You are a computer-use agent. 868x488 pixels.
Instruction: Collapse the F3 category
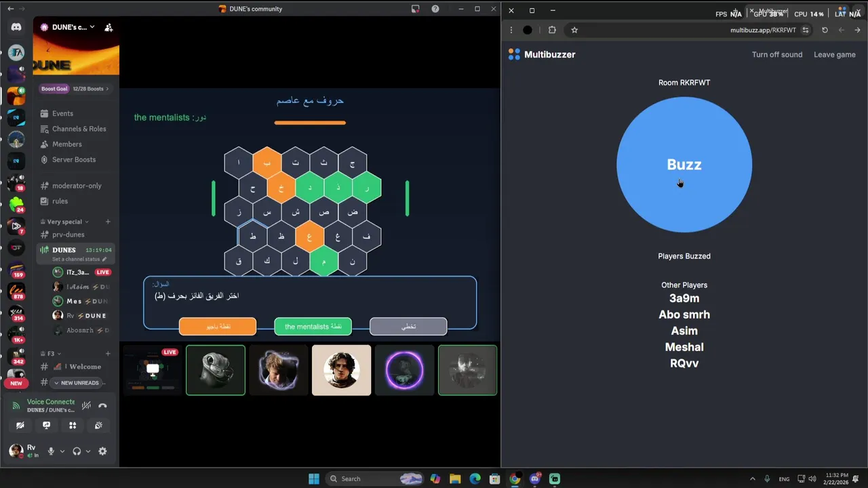point(51,354)
